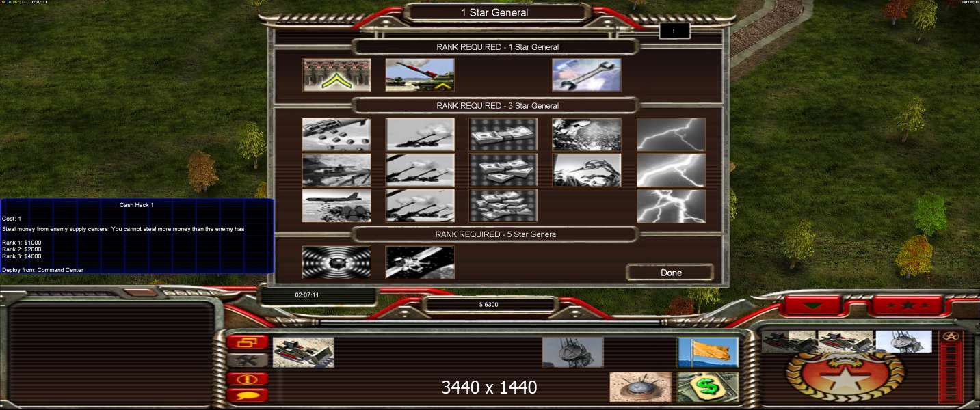Click 'RANK REQUIRED - 3 Star General' header
The height and width of the screenshot is (410, 980).
(497, 106)
